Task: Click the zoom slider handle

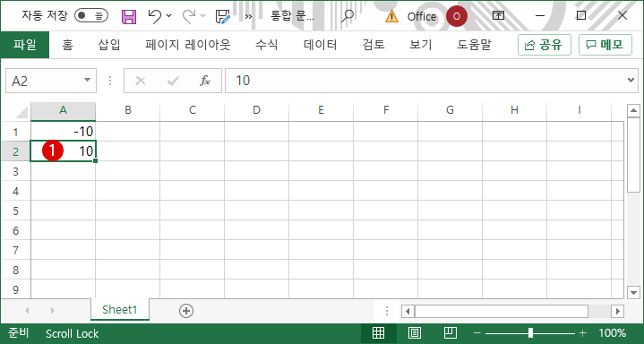Action: point(530,333)
